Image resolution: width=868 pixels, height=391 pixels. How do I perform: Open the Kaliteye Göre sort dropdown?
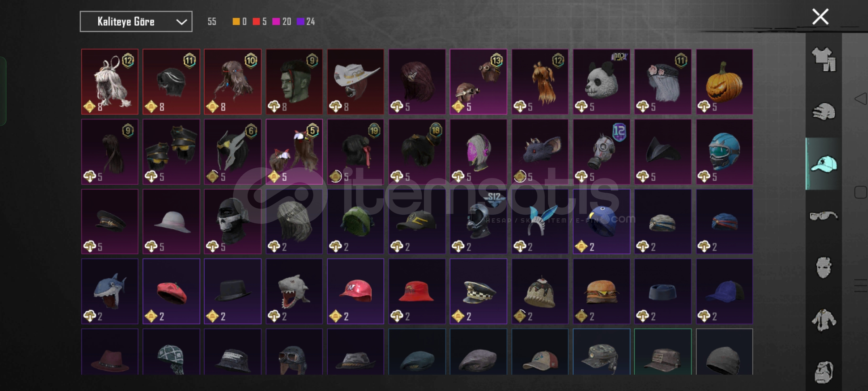pos(136,22)
